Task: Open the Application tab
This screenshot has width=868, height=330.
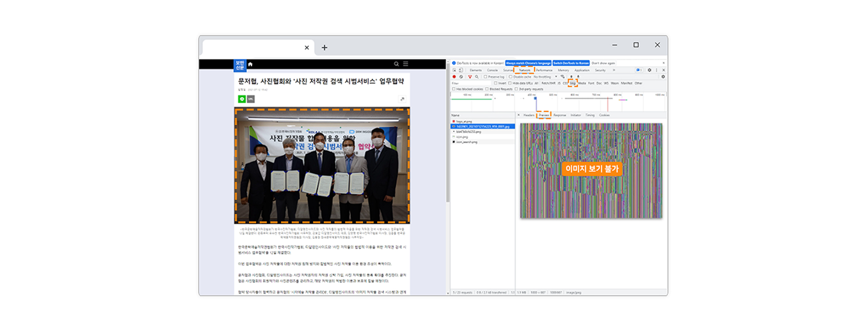Action: click(582, 70)
